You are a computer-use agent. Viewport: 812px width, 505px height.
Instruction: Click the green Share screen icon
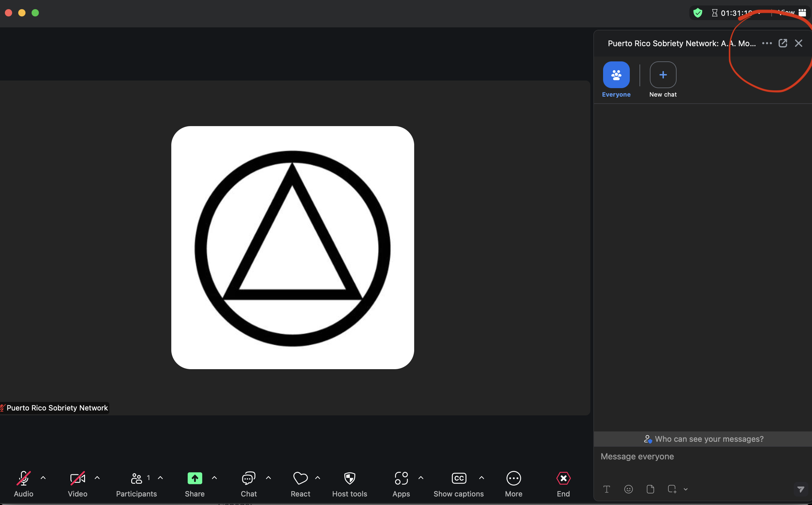[x=195, y=478]
